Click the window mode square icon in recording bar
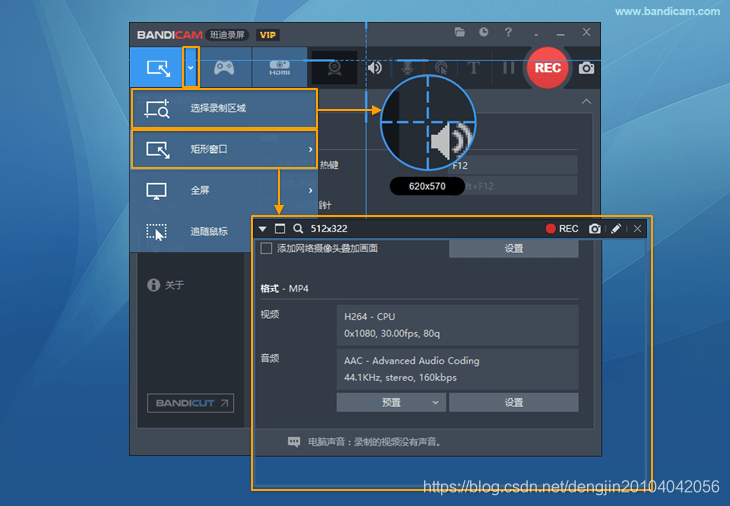The image size is (730, 506). (x=280, y=229)
